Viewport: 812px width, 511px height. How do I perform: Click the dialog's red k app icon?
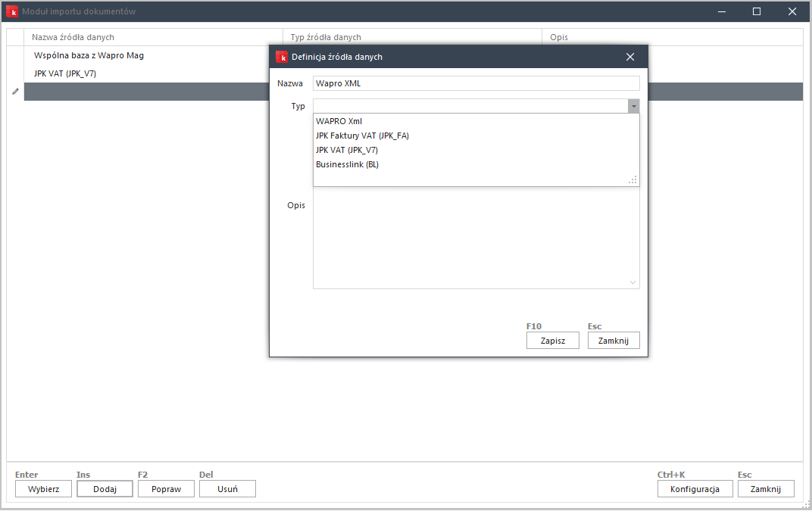pyautogui.click(x=282, y=57)
